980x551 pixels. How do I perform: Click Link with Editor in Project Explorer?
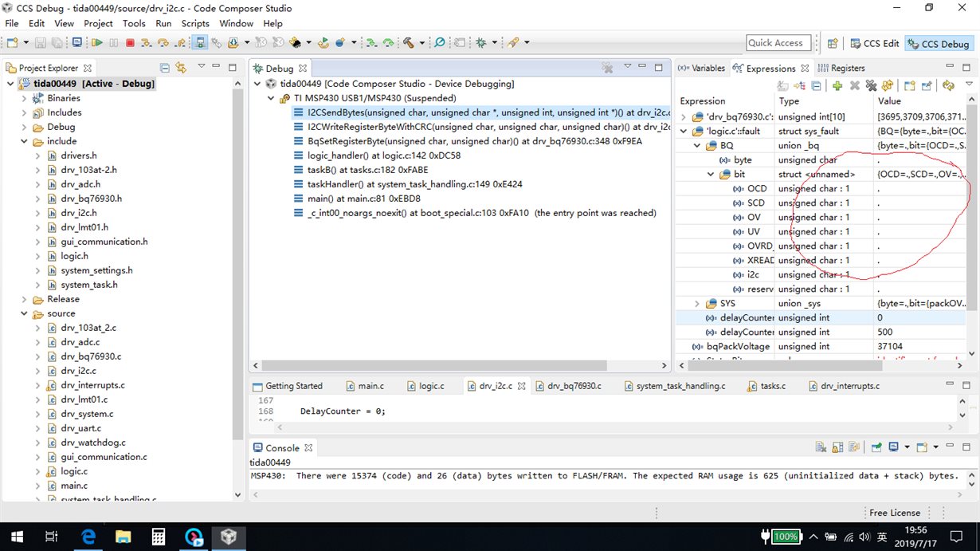(180, 68)
